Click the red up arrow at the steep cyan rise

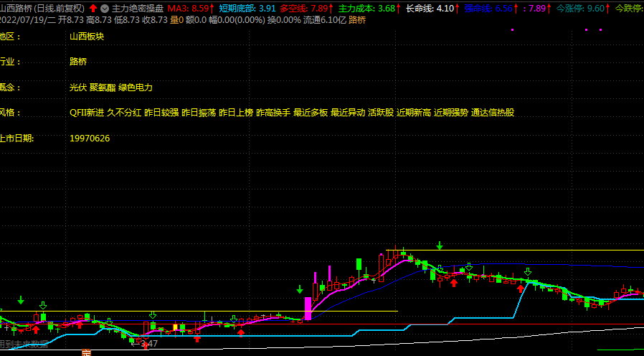[x=521, y=289]
